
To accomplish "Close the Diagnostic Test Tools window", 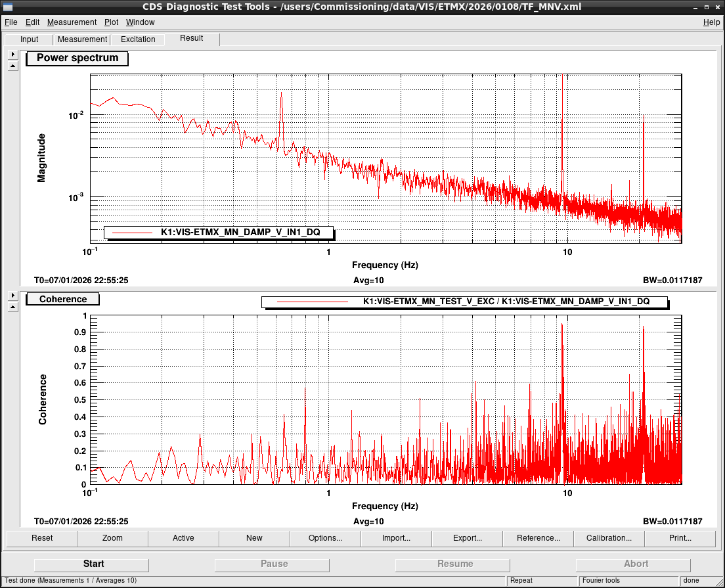I will pyautogui.click(x=718, y=7).
